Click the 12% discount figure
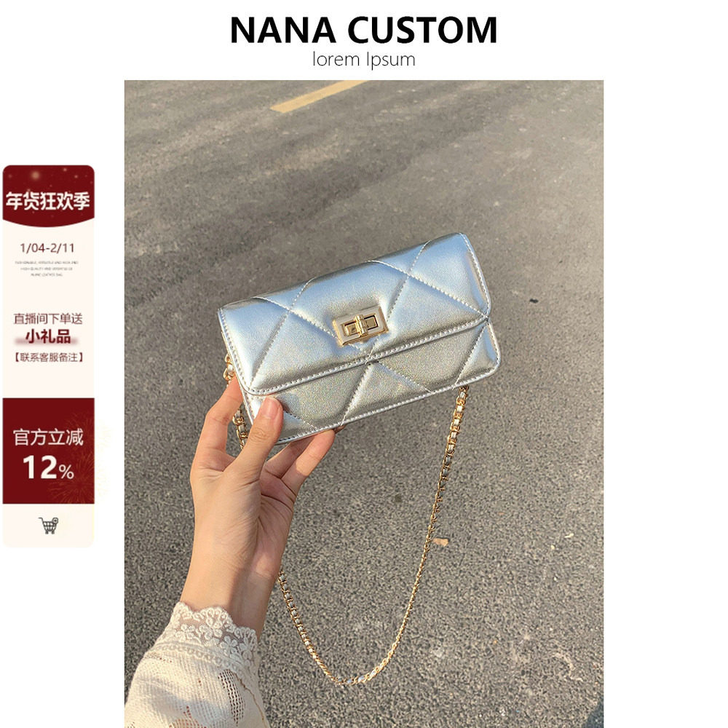 point(48,467)
